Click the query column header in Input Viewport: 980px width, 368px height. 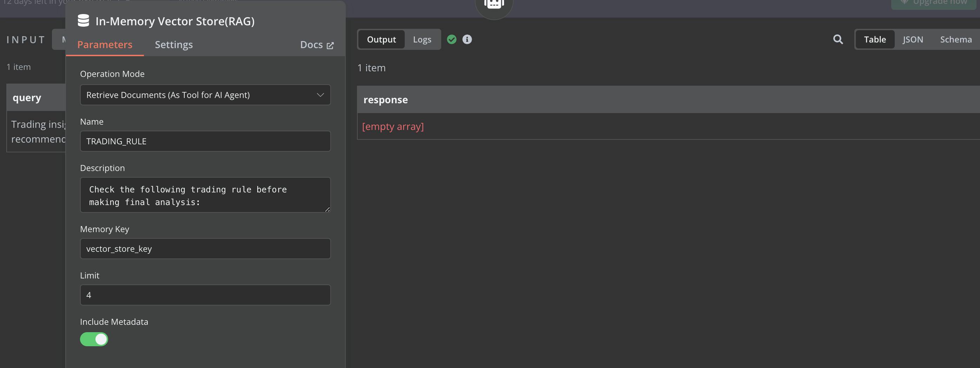[x=36, y=97]
